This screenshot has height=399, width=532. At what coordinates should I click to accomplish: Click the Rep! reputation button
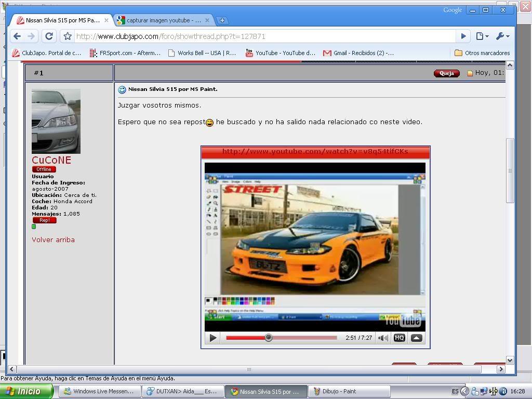[x=45, y=220]
